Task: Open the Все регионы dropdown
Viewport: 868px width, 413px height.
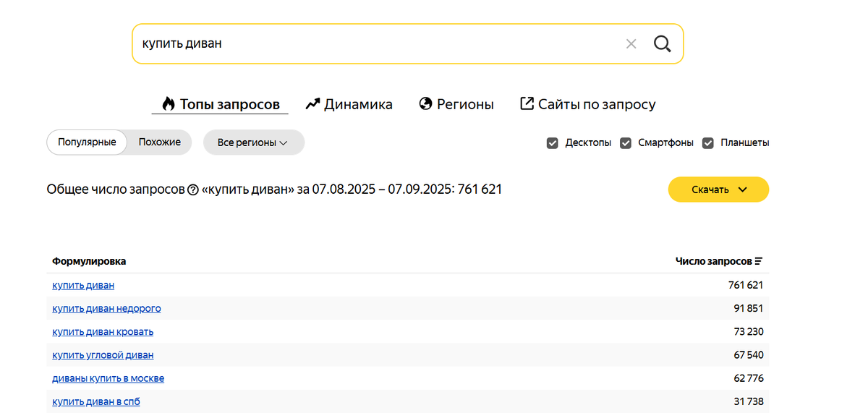Action: click(254, 142)
